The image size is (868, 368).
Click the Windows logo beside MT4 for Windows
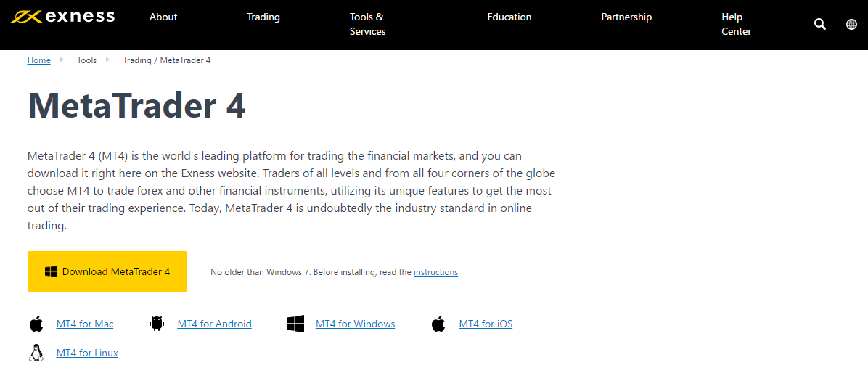pos(295,324)
